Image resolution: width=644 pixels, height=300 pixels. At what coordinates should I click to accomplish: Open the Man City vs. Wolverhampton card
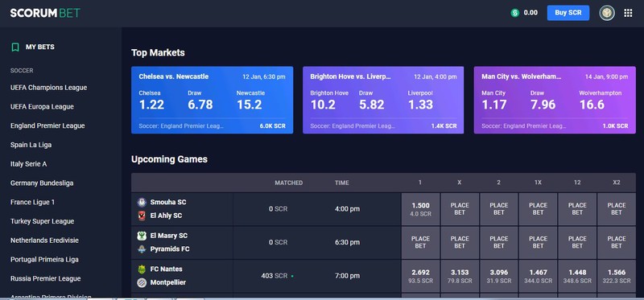click(x=555, y=101)
